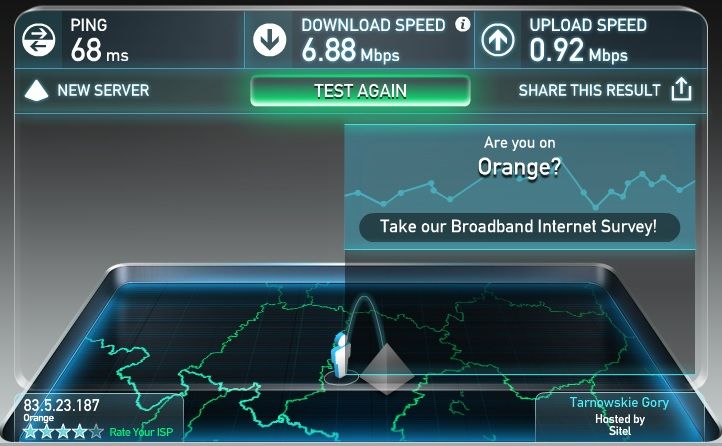Click the Tarnowskie Gory server name
This screenshot has width=722, height=446.
(619, 402)
